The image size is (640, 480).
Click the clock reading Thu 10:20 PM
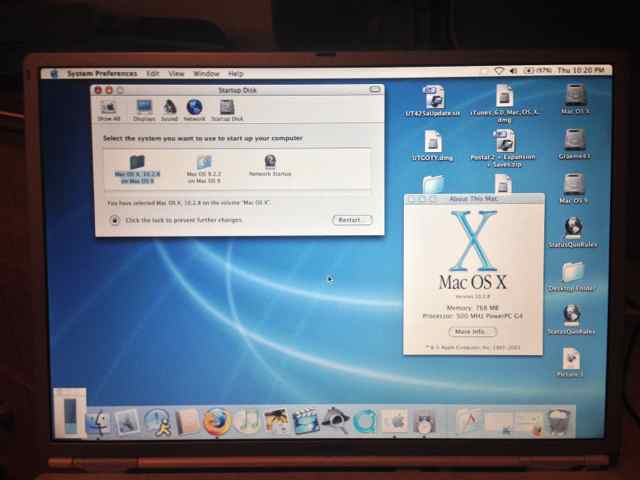(580, 70)
